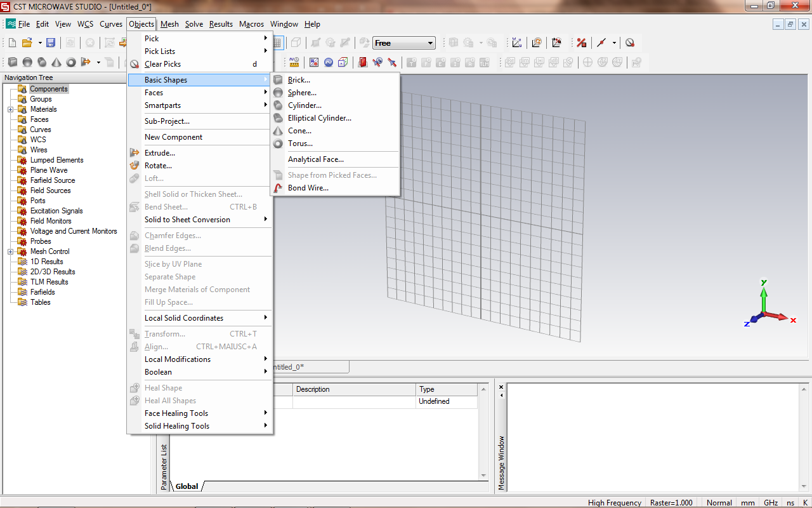
Task: Click the Description column header
Action: click(x=355, y=389)
